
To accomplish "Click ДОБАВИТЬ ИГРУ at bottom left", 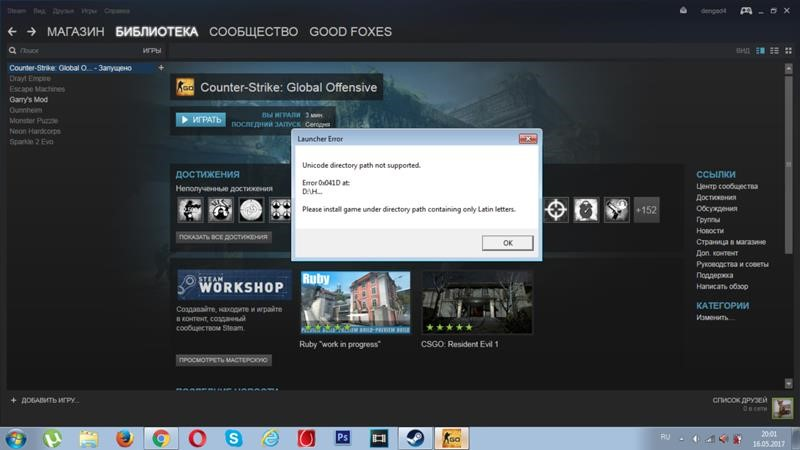I will coord(44,400).
